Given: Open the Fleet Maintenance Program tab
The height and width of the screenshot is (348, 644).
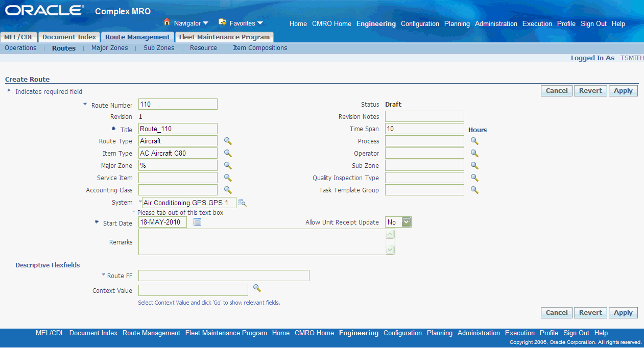Looking at the screenshot, I should coord(224,37).
